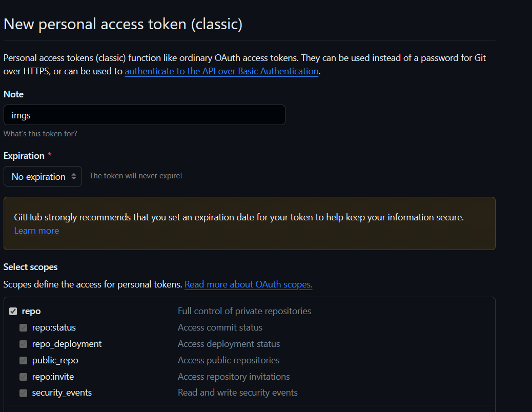Toggle the 'security_events' scope checkbox
Image resolution: width=532 pixels, height=412 pixels.
coord(24,393)
